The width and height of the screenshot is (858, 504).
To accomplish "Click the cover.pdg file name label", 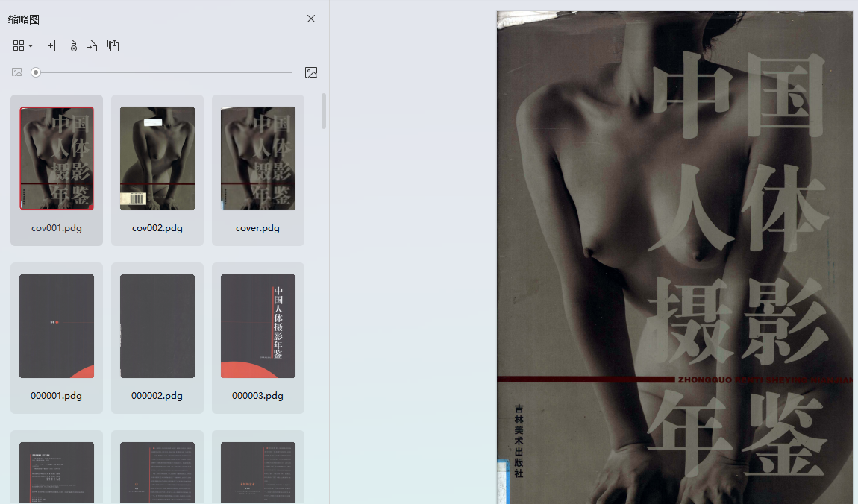I will (x=258, y=228).
